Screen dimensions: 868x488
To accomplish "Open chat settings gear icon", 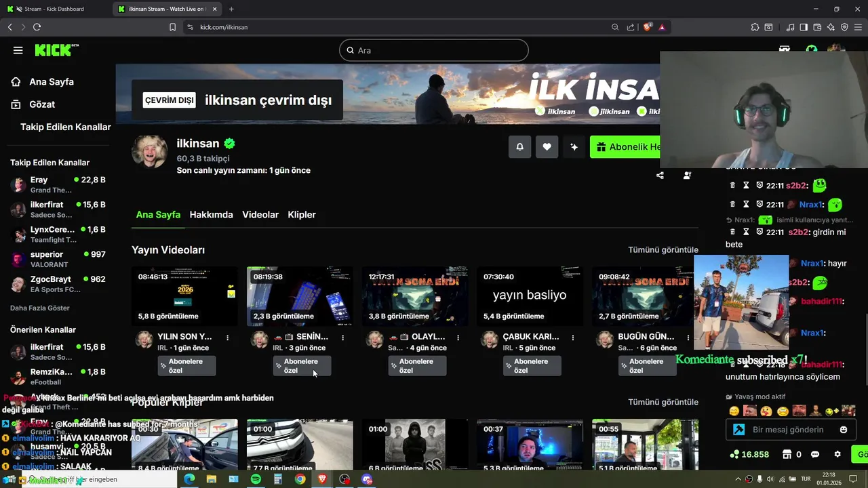I will [x=837, y=454].
